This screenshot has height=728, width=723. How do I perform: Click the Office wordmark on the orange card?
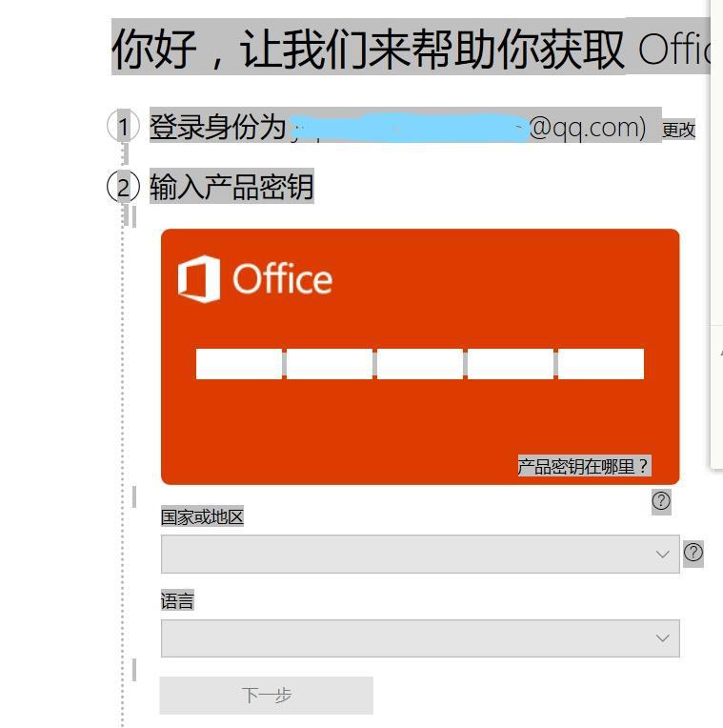click(x=282, y=278)
